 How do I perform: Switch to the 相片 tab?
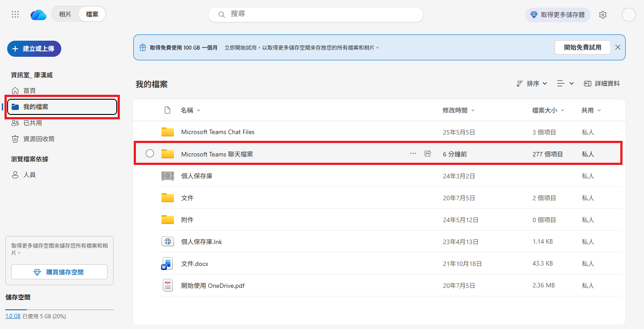coord(65,14)
